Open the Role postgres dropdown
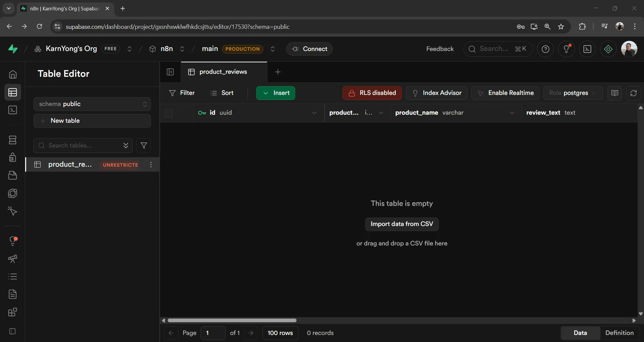Viewport: 644px width, 342px height. (x=573, y=93)
